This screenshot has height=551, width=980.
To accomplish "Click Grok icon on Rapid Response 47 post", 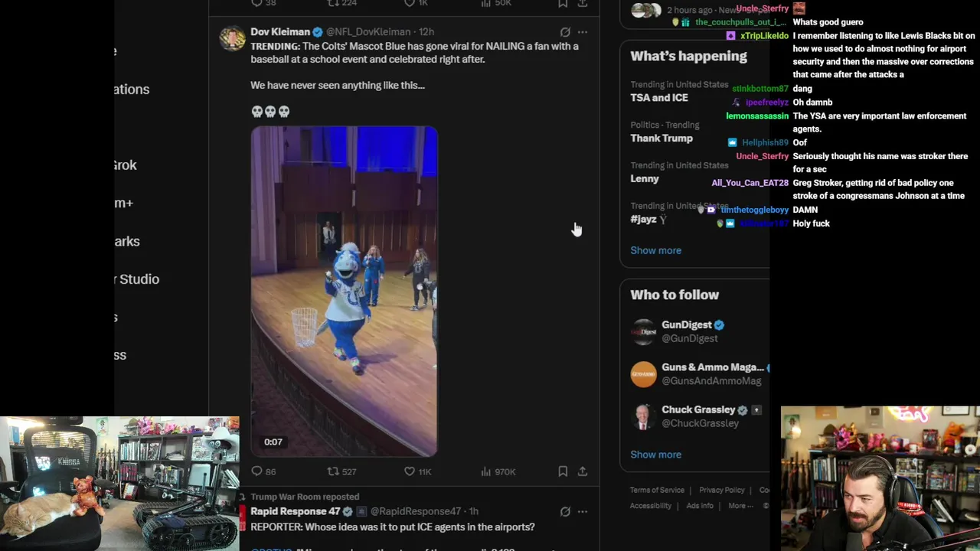I will pos(565,511).
